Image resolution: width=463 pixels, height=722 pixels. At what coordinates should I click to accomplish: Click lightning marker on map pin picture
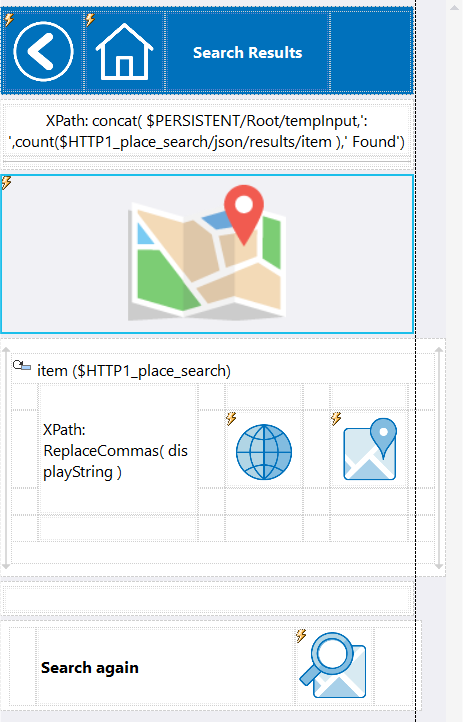336,418
